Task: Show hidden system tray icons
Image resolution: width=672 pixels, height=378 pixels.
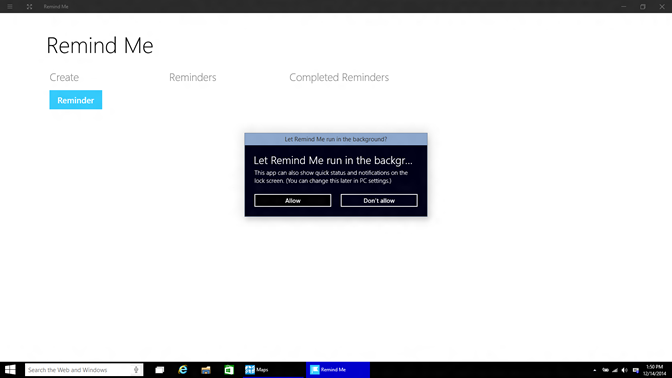Action: 594,370
